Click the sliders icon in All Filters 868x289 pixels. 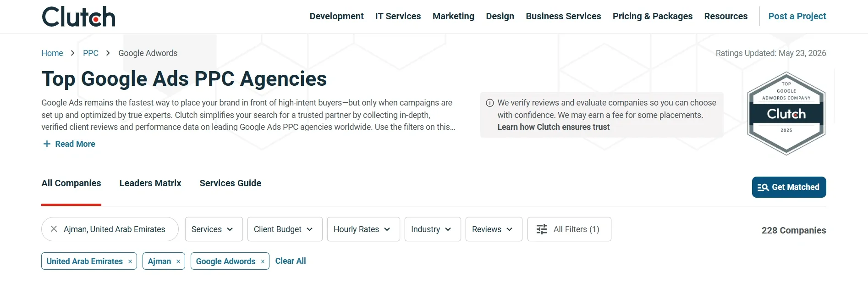click(x=542, y=229)
